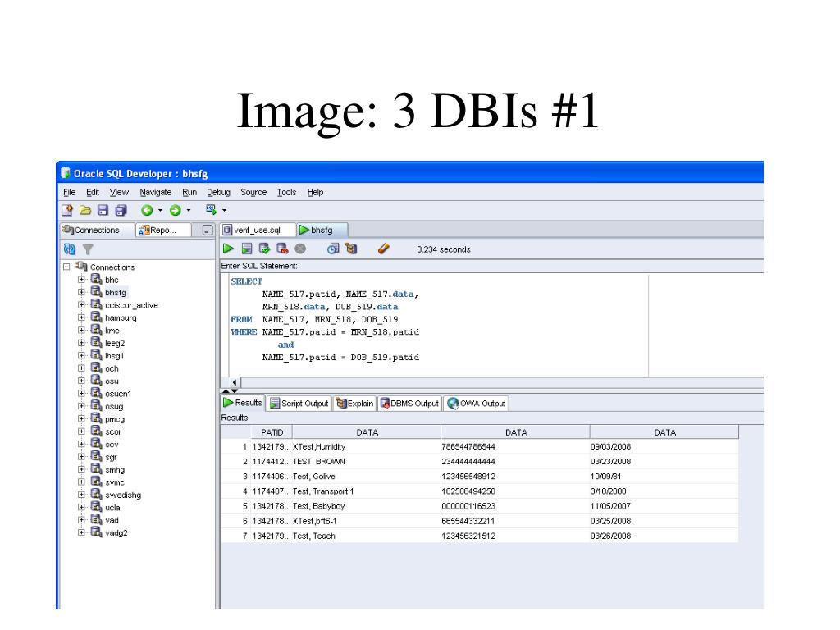Open the Back arrow history dropdown
The height and width of the screenshot is (630, 840).
pos(160,211)
